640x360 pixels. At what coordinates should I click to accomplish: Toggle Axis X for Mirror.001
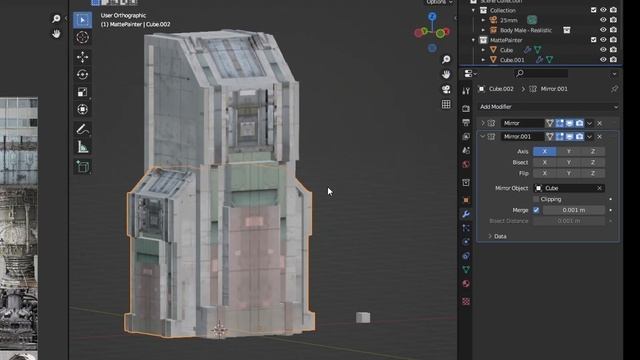tap(544, 151)
